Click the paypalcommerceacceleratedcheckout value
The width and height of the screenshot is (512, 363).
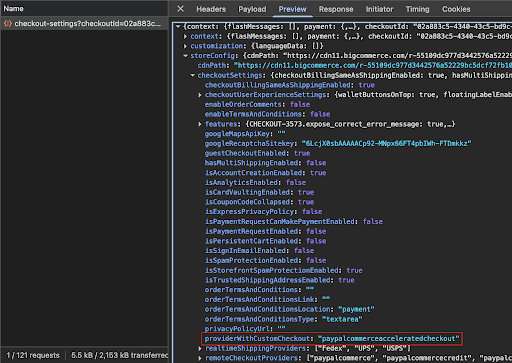tap(389, 339)
